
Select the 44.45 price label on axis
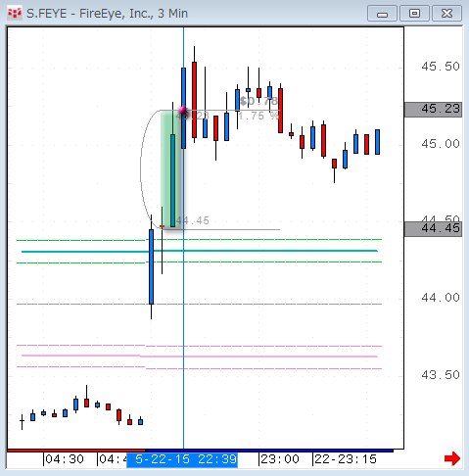click(433, 229)
